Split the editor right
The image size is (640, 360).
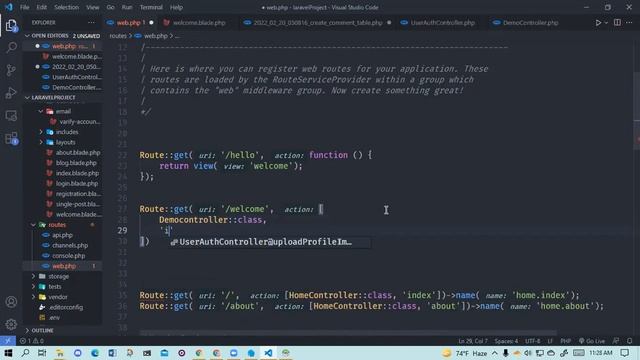point(617,23)
